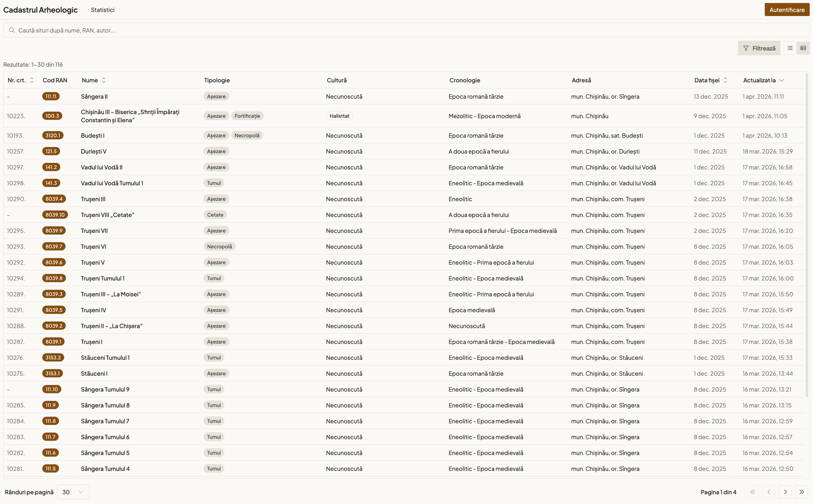813x504 pixels.
Task: Sort by Nume column arrows
Action: tap(104, 80)
